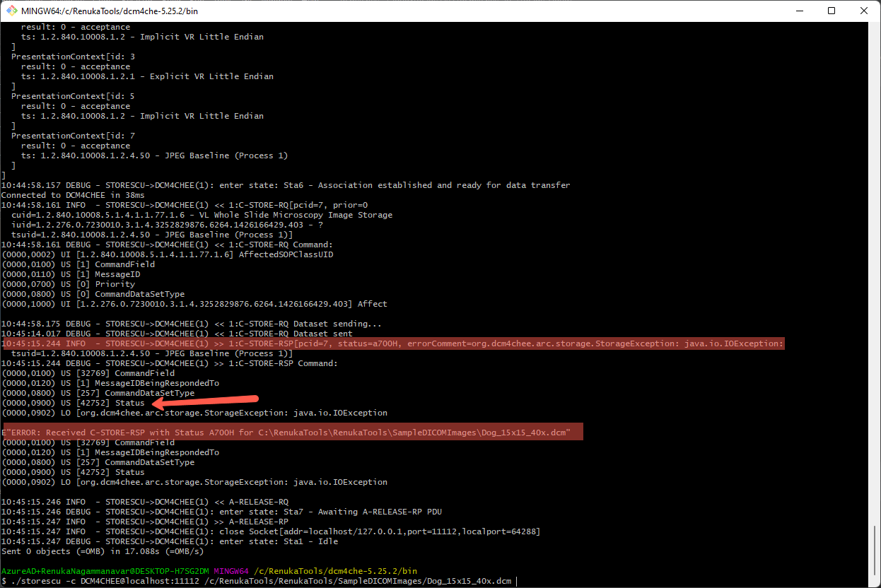Screen dimensions: 881x588
Task: Click the highlighted C-STORE-RSP status=a700H line
Action: 393,343
